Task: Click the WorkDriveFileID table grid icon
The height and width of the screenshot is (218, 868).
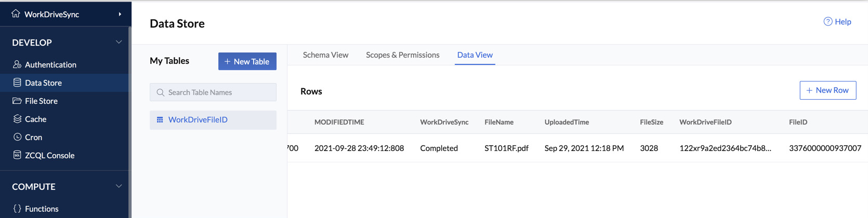Action: pyautogui.click(x=160, y=120)
